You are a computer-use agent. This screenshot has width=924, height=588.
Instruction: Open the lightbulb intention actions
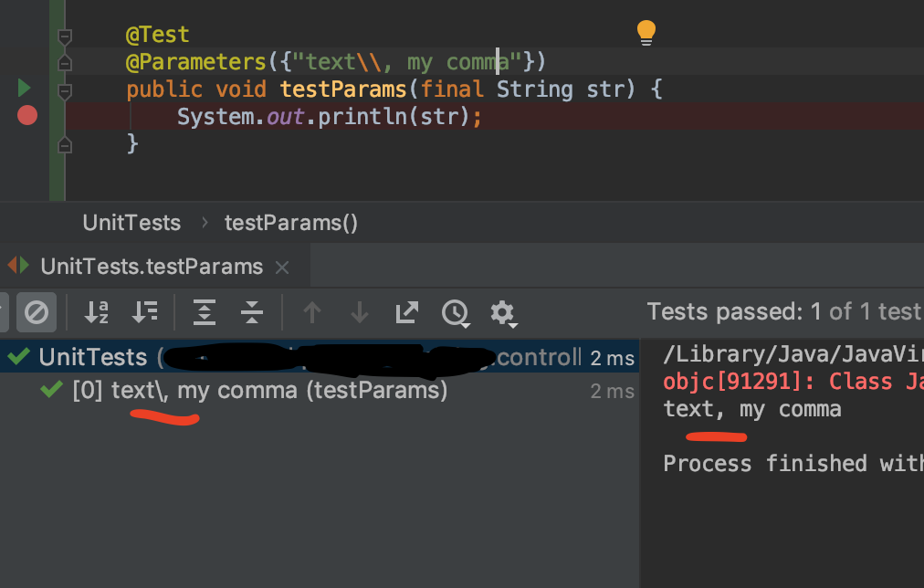tap(646, 31)
